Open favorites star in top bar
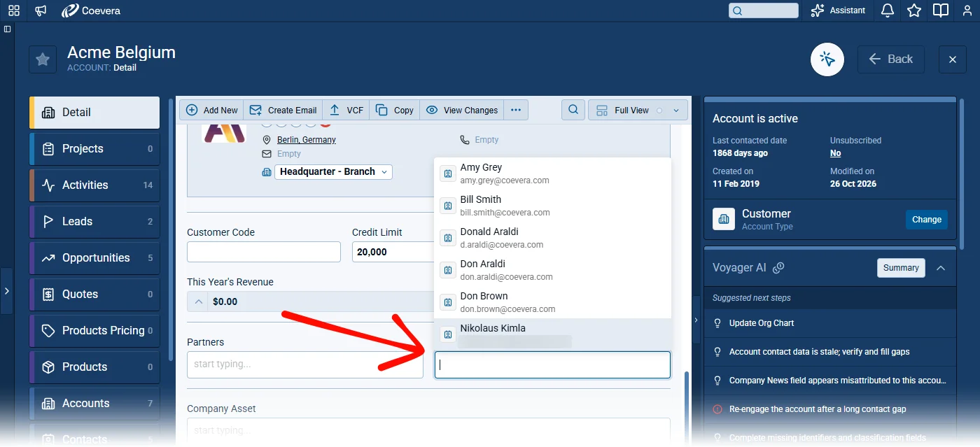 [914, 10]
